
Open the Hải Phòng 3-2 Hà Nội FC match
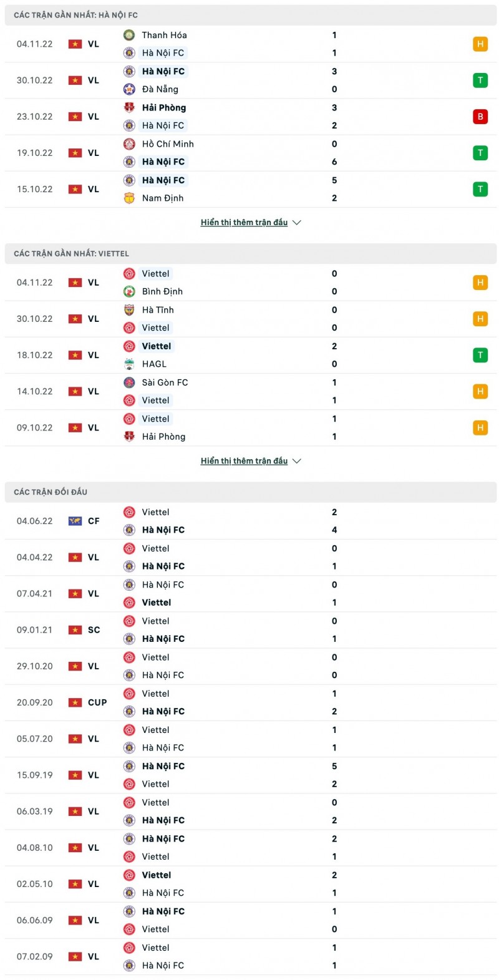(x=249, y=117)
